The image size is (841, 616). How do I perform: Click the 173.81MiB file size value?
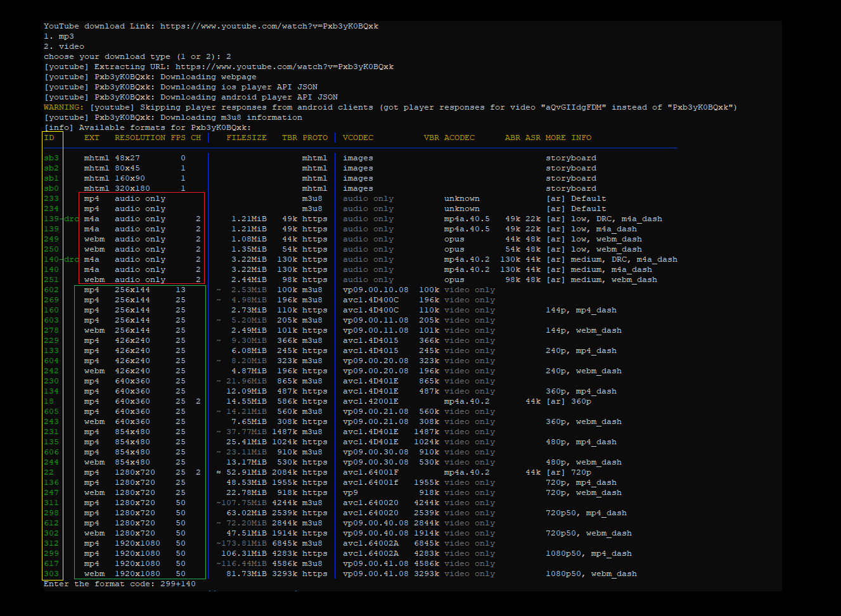243,543
